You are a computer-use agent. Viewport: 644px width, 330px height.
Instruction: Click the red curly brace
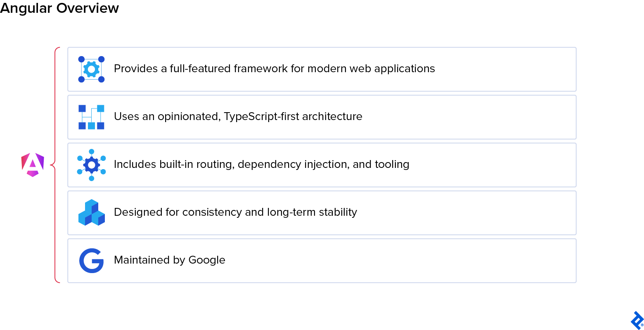point(55,165)
